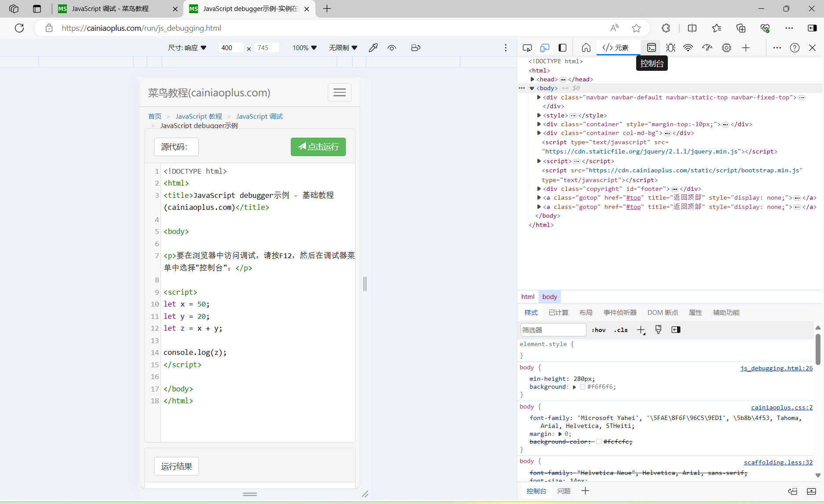Open cainiaoplus.css:2 source link
The height and width of the screenshot is (504, 824).
click(782, 407)
